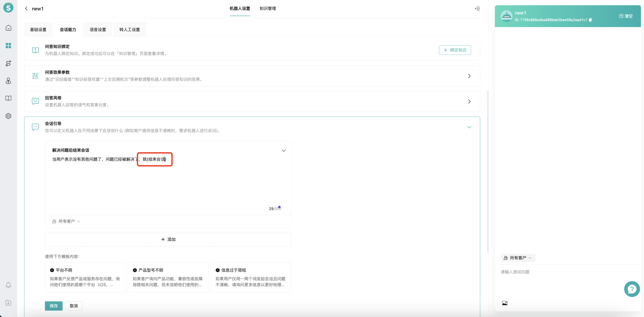Viewport: 644px width, 317px height.
Task: Expand the 问答效果参数 section arrow
Action: (x=469, y=76)
